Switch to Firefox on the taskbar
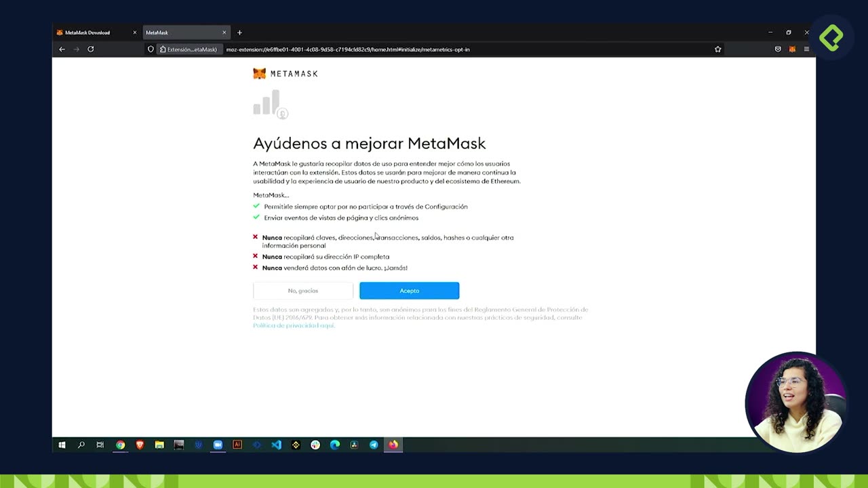The width and height of the screenshot is (868, 488). 393,445
